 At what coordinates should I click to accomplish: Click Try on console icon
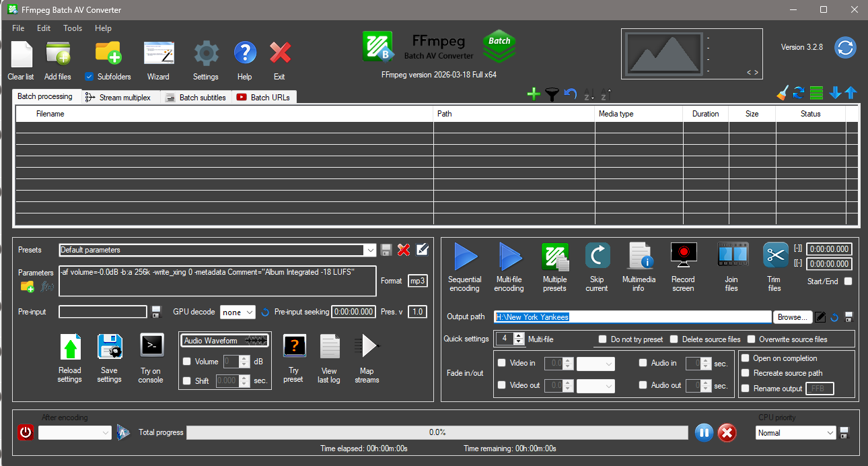151,345
